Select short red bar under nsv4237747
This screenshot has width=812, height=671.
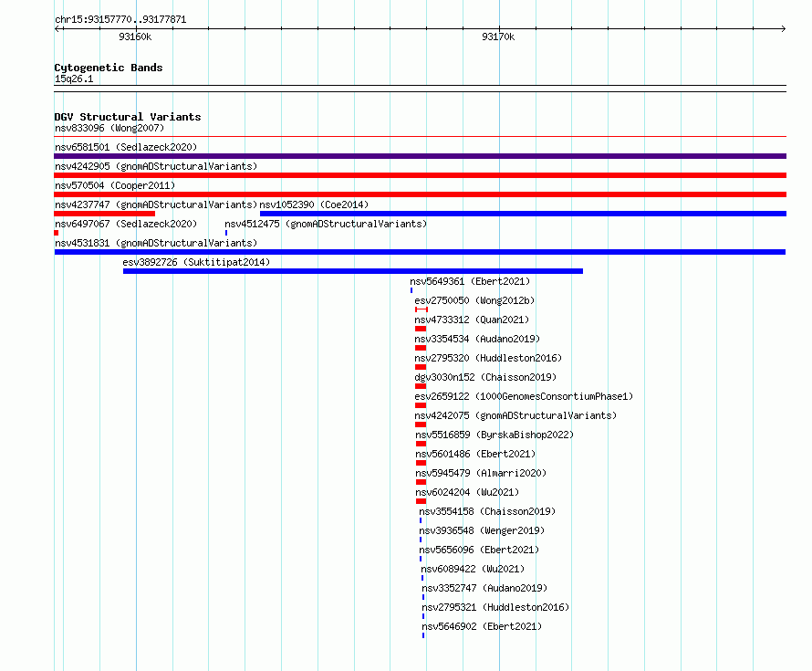105,214
